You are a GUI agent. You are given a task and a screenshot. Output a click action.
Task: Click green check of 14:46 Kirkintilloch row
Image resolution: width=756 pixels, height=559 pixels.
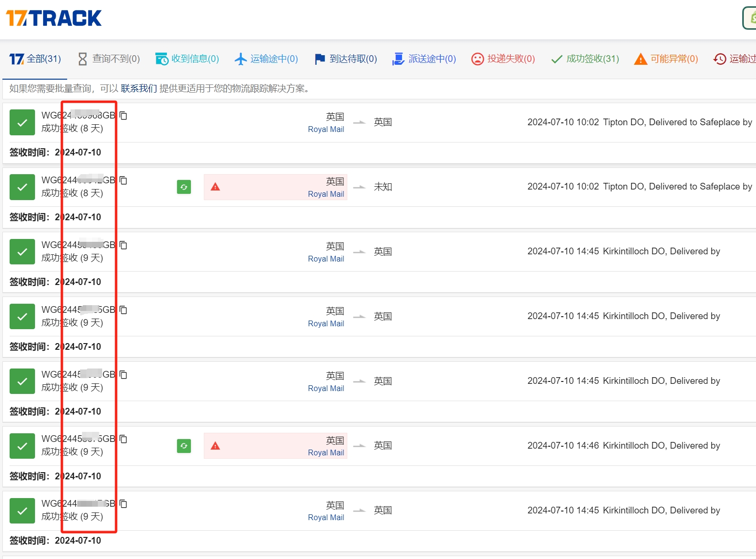click(22, 446)
